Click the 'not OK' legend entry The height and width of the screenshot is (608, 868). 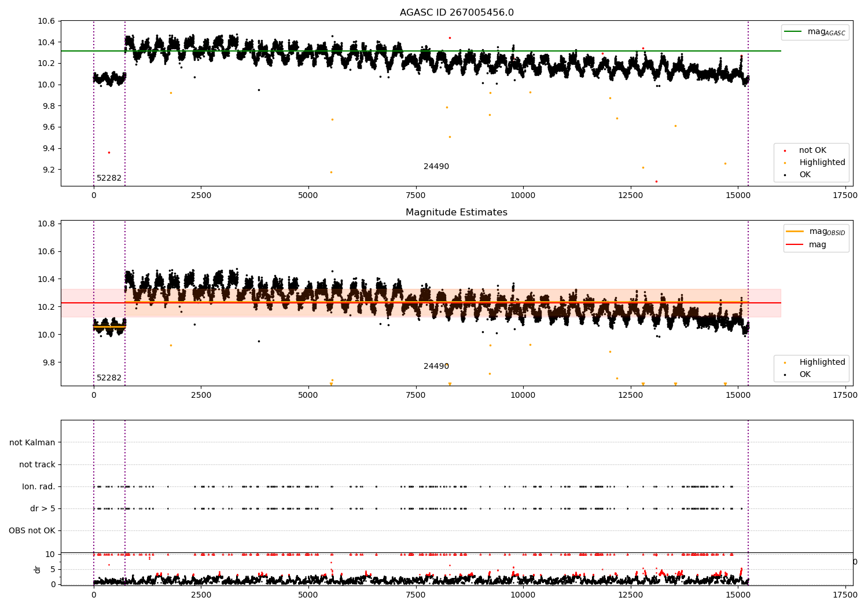(x=812, y=150)
